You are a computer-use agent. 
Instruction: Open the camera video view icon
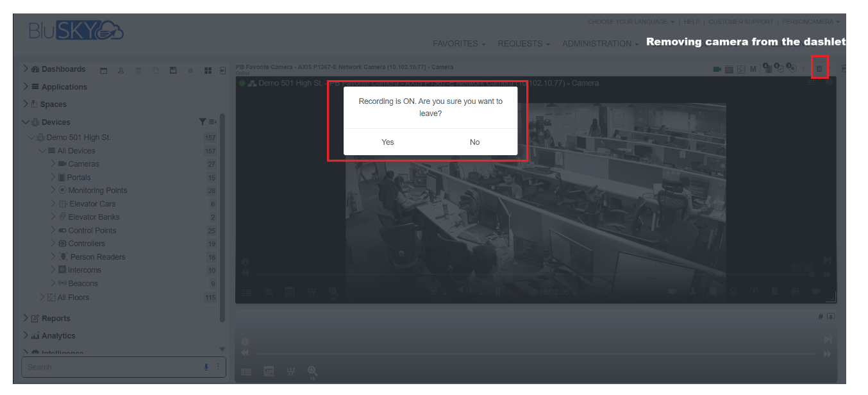pos(717,69)
